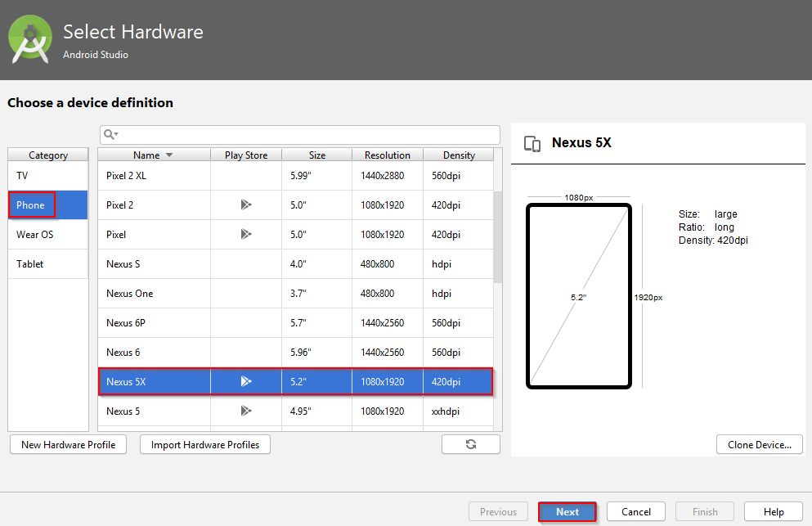
Task: Click the Play Store icon for Nexus 5
Action: (x=246, y=411)
